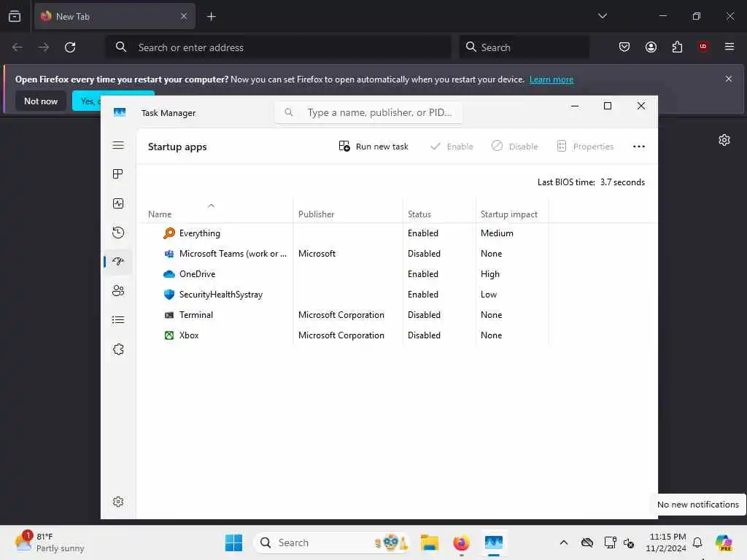Open File Explorer from taskbar
The width and height of the screenshot is (747, 560).
pyautogui.click(x=429, y=542)
